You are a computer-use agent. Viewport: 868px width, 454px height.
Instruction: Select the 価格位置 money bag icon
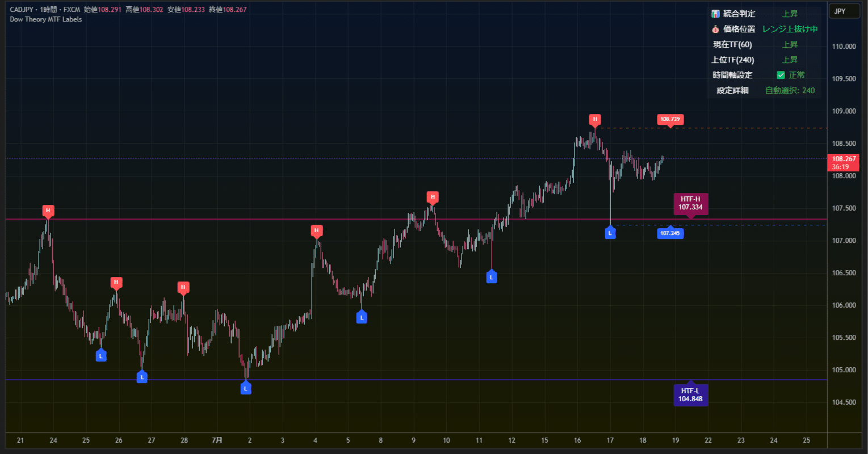(715, 29)
